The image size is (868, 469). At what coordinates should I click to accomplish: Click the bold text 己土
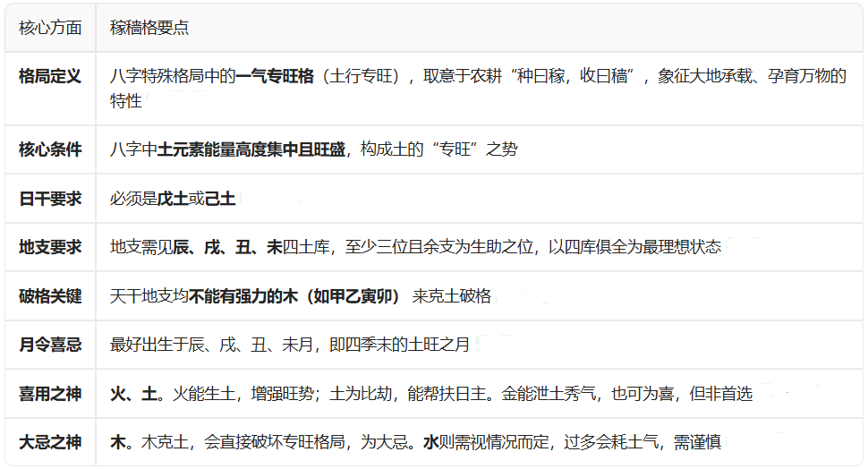(220, 199)
